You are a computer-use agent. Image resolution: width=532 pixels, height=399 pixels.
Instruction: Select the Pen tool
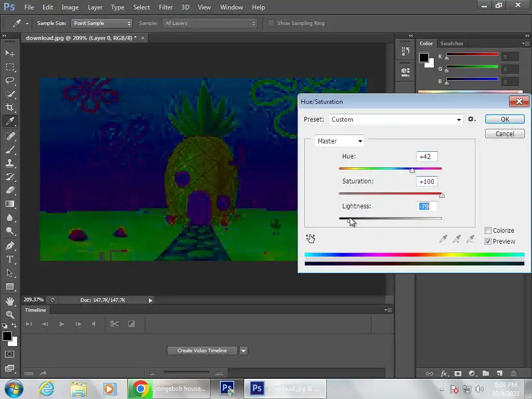(x=10, y=246)
